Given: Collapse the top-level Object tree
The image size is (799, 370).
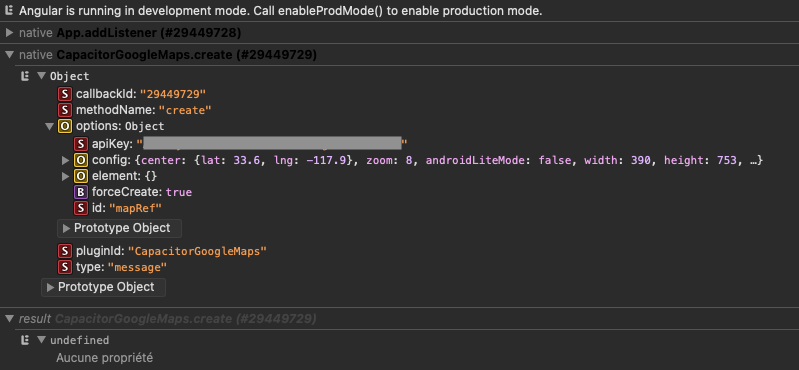Looking at the screenshot, I should (x=42, y=76).
